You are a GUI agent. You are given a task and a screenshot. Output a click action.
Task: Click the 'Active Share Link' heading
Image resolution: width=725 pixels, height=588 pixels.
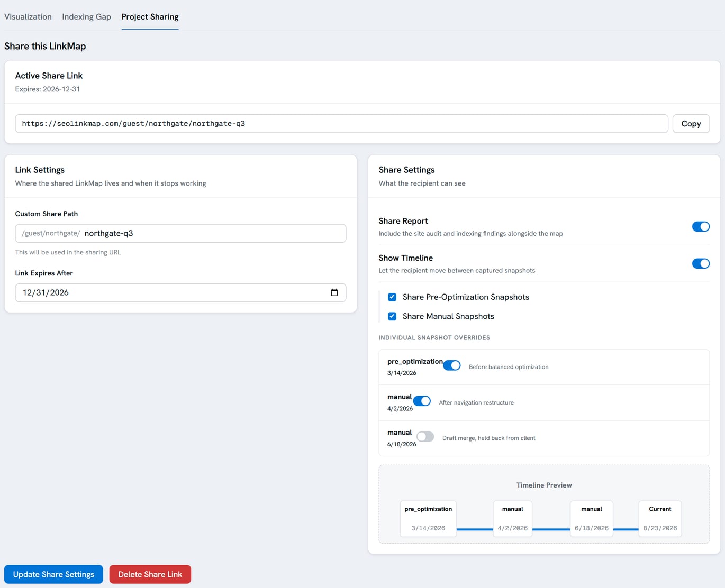click(x=49, y=76)
